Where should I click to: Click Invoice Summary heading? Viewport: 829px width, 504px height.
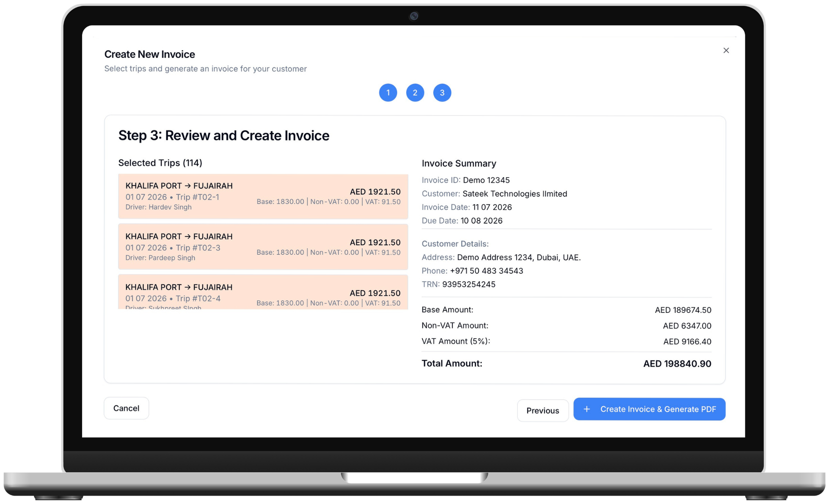pyautogui.click(x=459, y=163)
